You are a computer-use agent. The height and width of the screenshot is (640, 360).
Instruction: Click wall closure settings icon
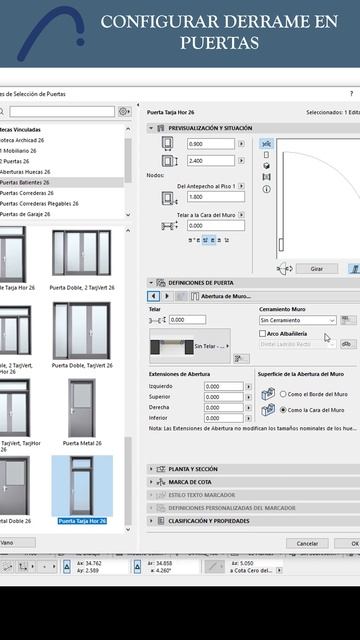[x=348, y=320]
